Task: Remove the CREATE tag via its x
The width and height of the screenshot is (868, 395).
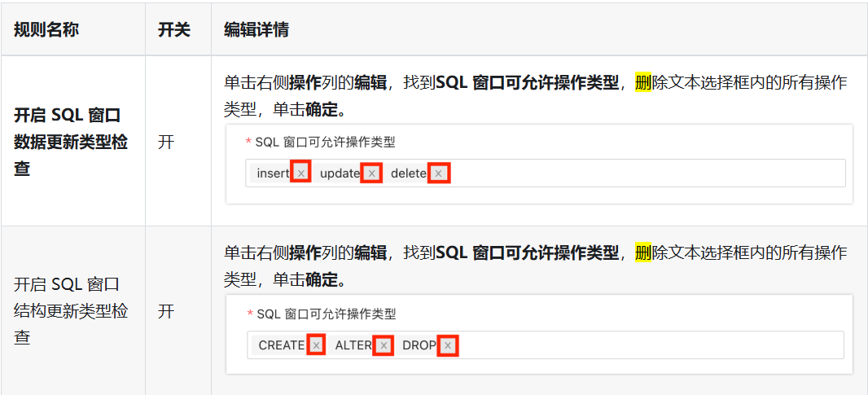Action: (316, 345)
